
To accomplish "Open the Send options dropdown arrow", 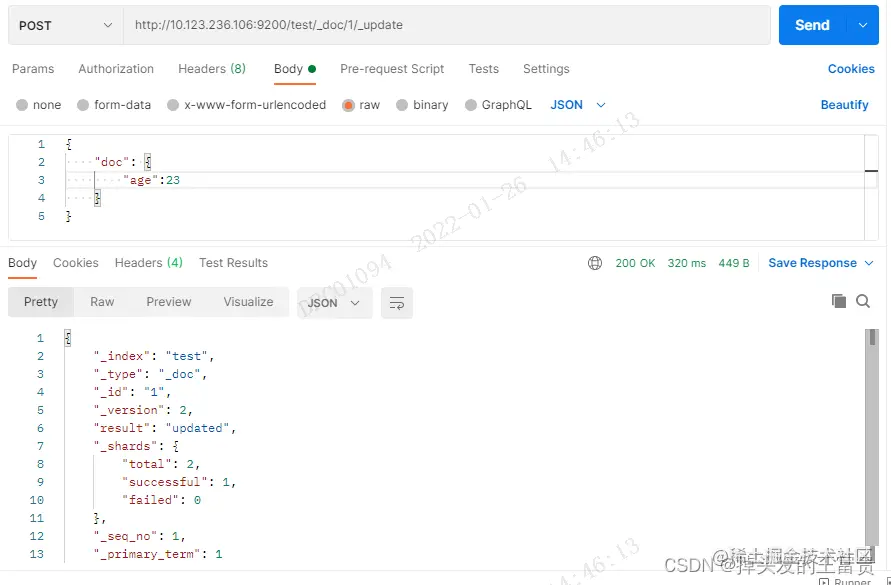I will [863, 25].
